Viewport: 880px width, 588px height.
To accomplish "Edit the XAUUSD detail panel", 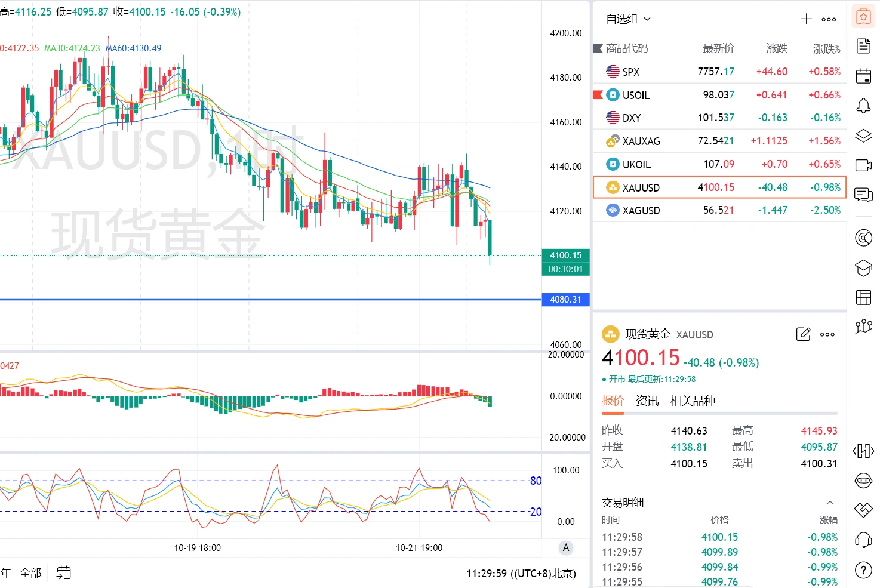I will click(803, 334).
